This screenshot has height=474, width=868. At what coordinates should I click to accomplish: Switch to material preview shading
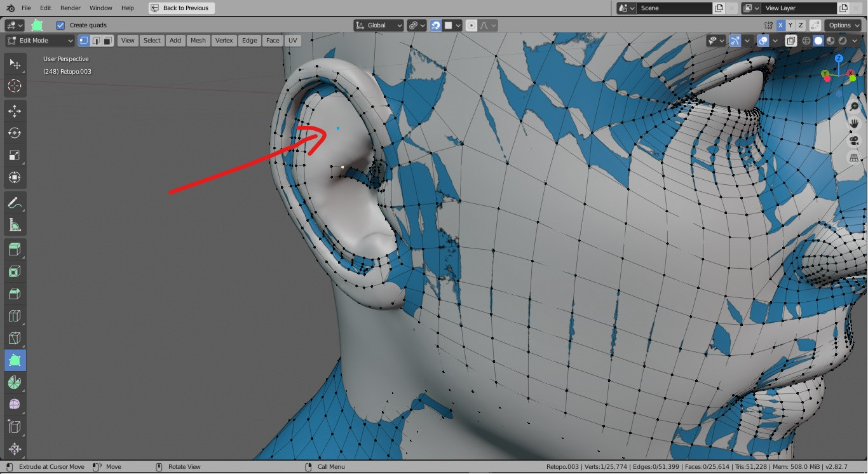831,41
